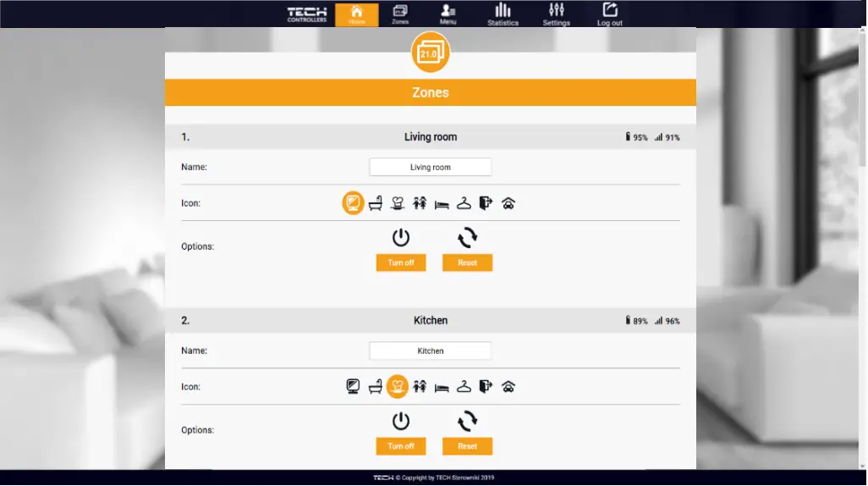Screen dimensions: 868x486
Task: Click power symbol icon for Kitchen
Action: (x=401, y=421)
